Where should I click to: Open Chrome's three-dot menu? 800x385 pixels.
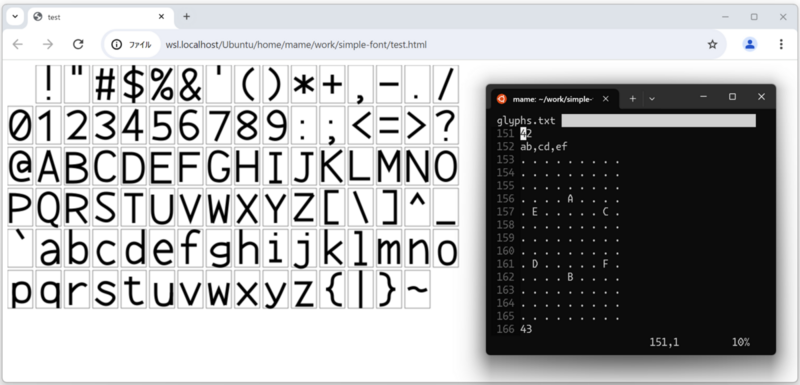(x=781, y=44)
